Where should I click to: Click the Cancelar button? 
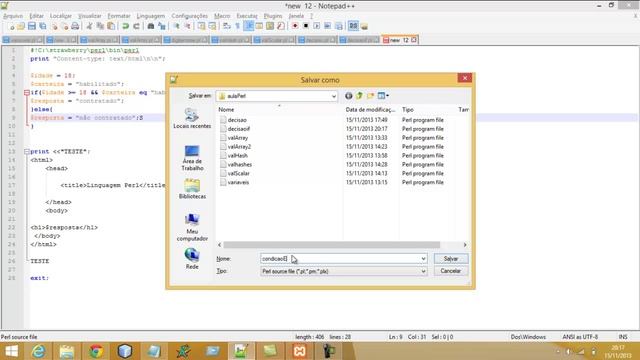tap(451, 271)
